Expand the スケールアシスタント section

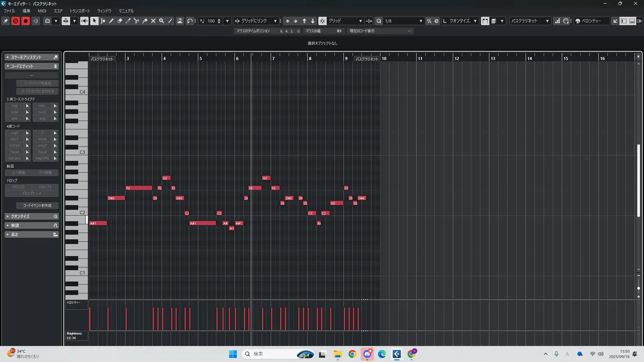pyautogui.click(x=8, y=57)
